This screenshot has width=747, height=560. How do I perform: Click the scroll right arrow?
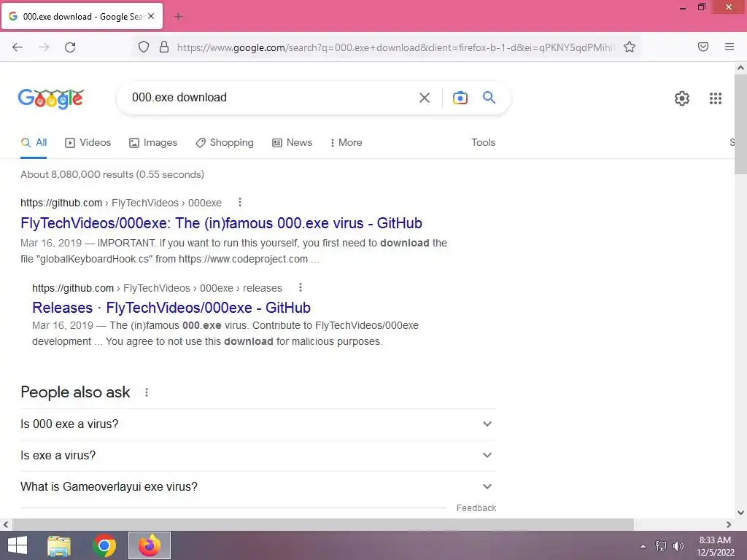(x=729, y=524)
